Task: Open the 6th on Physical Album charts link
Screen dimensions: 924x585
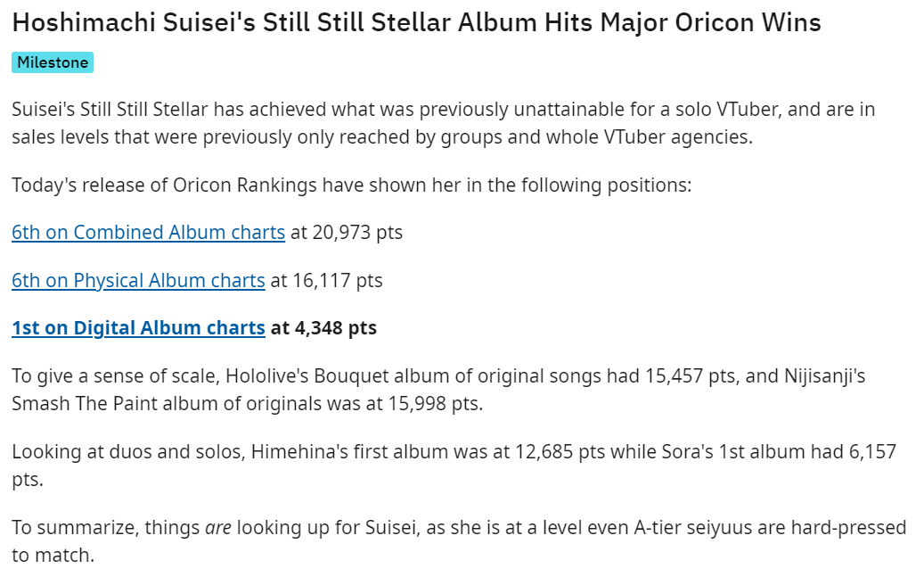Action: [138, 280]
